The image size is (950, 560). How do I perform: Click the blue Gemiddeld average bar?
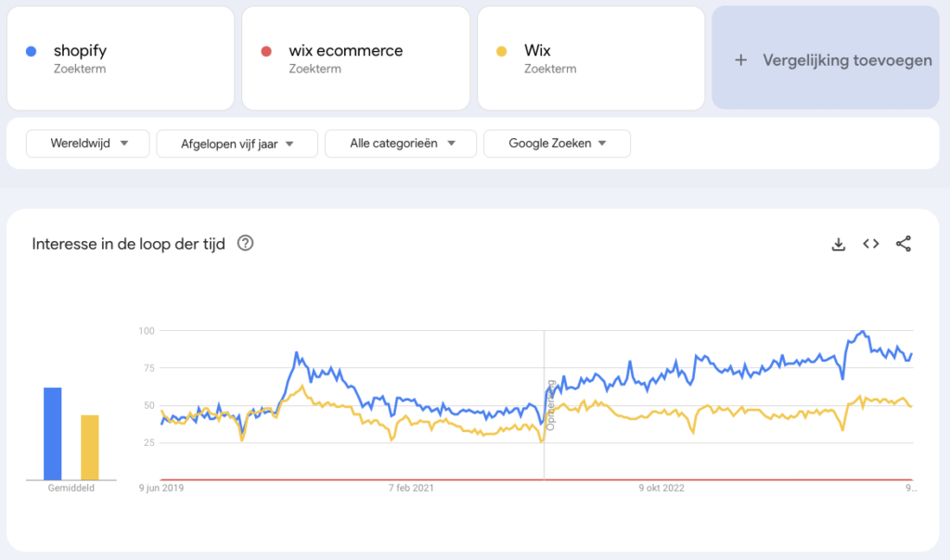click(53, 431)
